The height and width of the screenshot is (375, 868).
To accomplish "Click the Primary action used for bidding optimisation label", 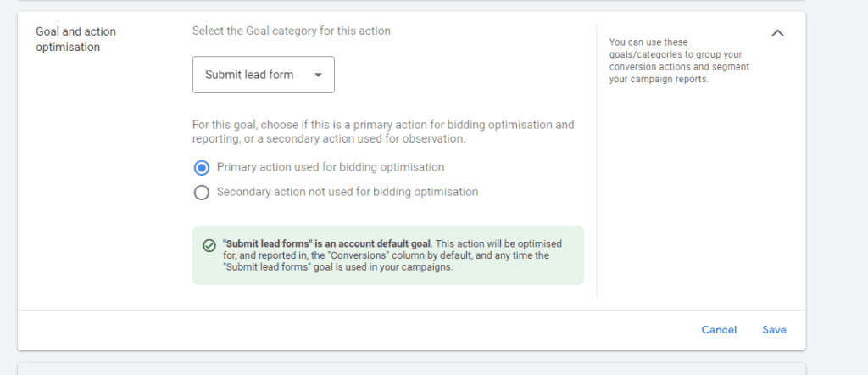I will [331, 167].
